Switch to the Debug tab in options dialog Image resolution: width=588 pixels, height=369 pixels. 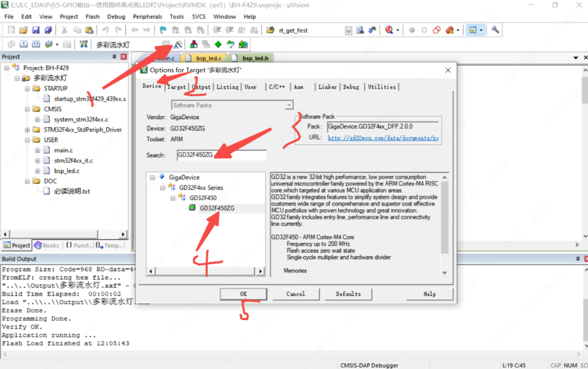pos(351,87)
